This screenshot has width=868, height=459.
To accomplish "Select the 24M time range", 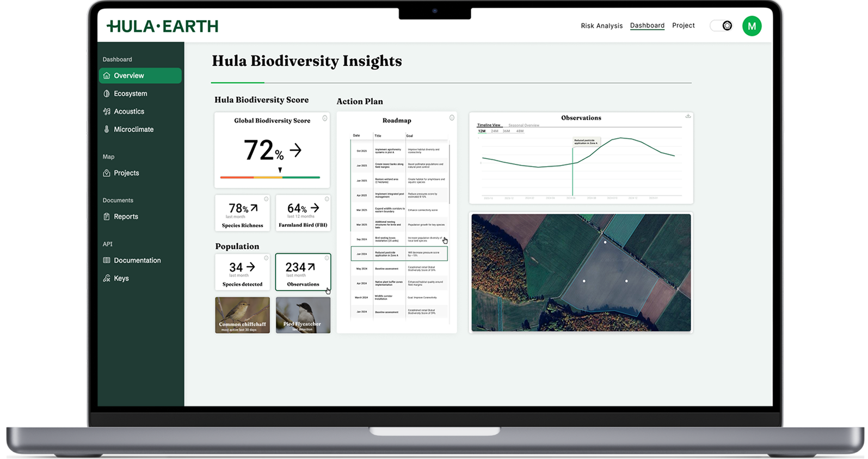I will pyautogui.click(x=494, y=131).
